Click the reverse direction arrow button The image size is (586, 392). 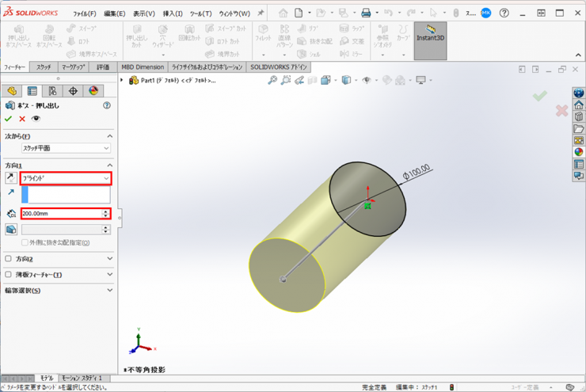(11, 179)
